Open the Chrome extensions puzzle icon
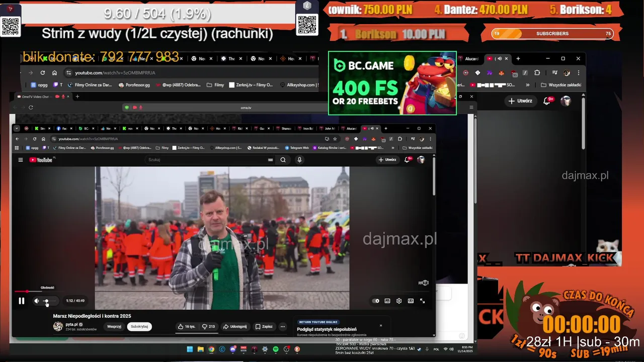 coord(400,139)
